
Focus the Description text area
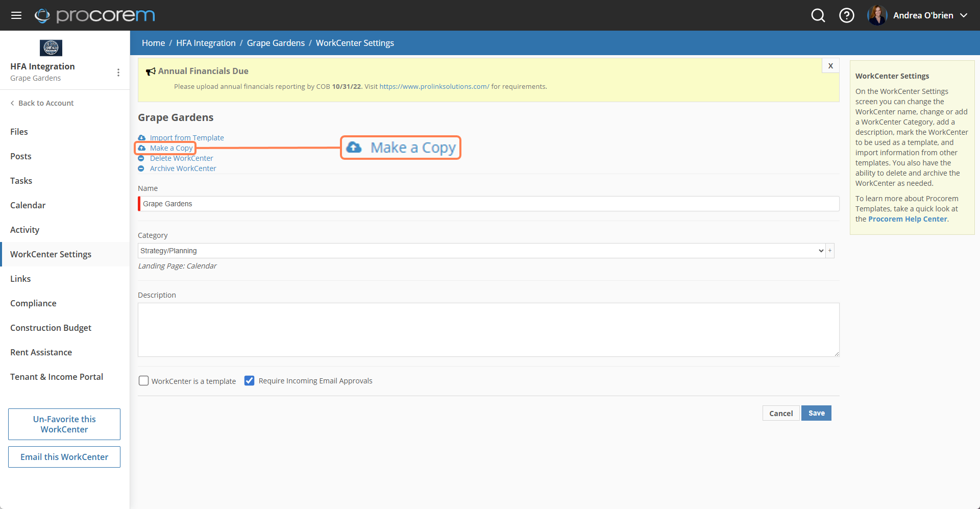488,330
